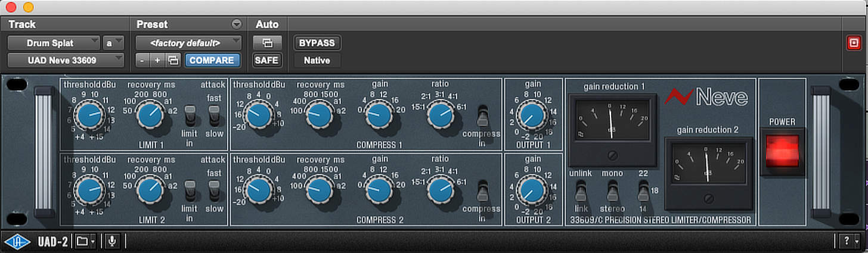This screenshot has width=868, height=253.
Task: Open the insert position 'a' dropdown
Action: [x=113, y=43]
